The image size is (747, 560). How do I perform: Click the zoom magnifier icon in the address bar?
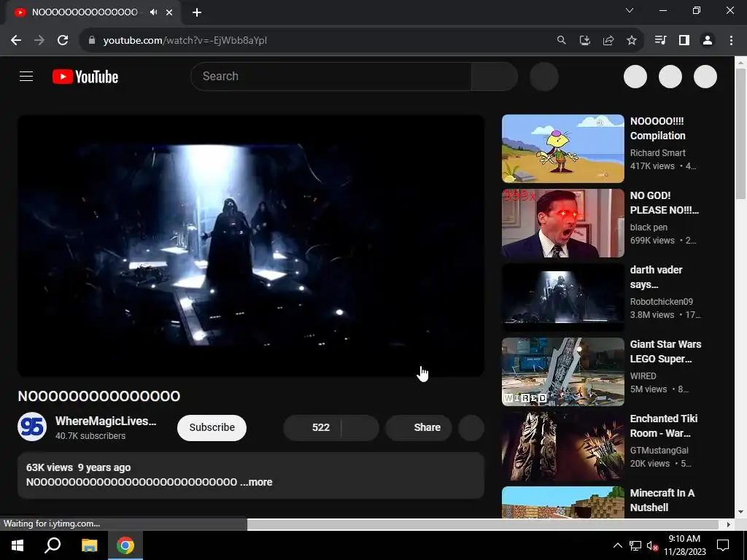coord(561,41)
